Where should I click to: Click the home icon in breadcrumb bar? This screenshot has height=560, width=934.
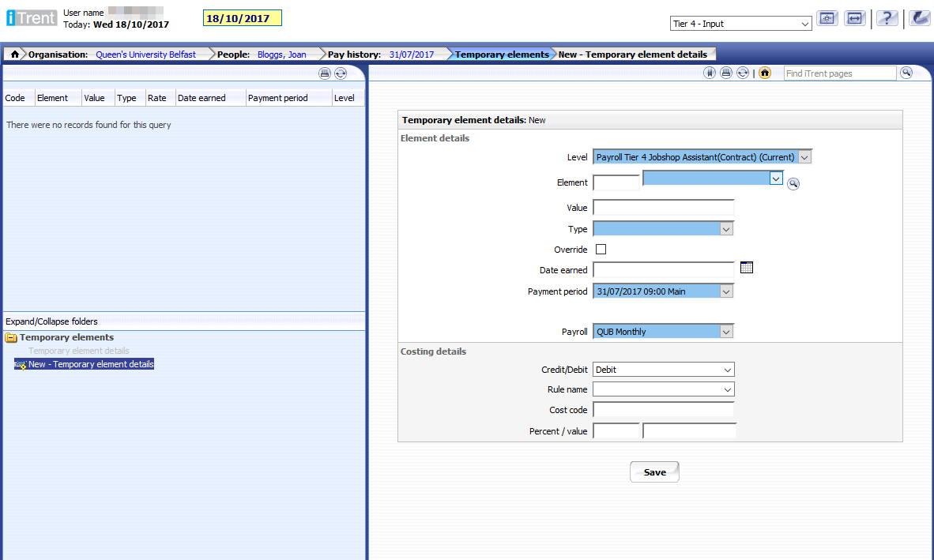(14, 54)
